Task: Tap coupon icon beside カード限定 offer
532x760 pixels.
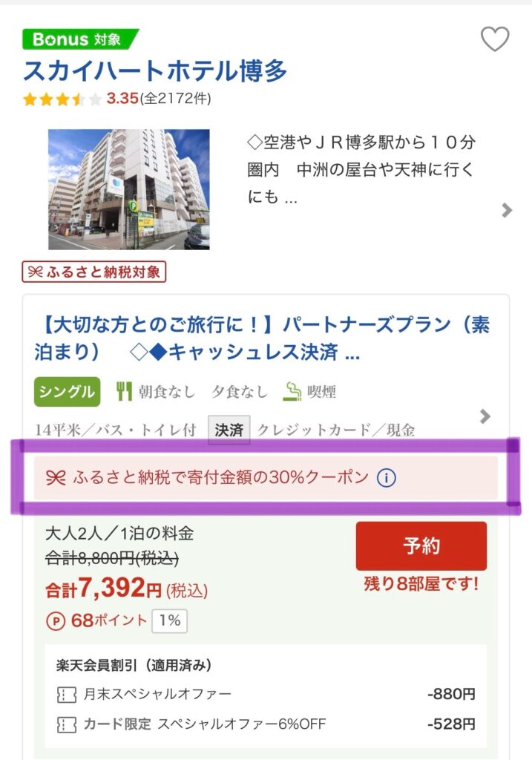Action: click(x=66, y=724)
